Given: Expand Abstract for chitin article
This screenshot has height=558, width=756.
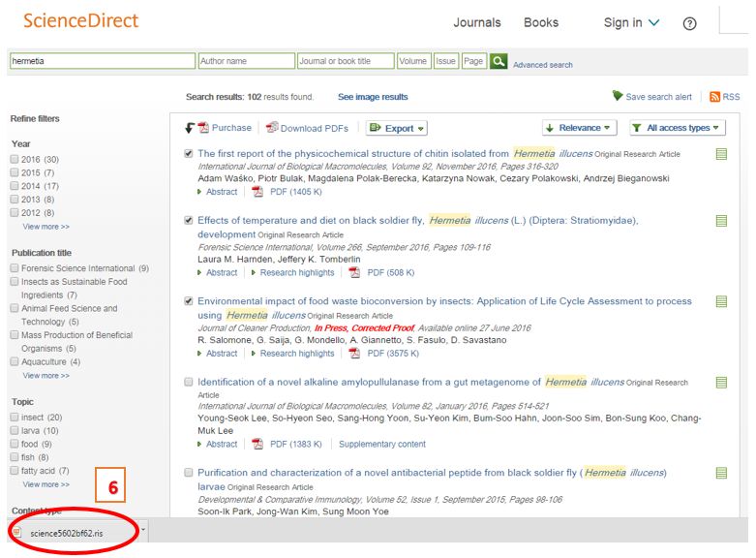Looking at the screenshot, I should [218, 192].
